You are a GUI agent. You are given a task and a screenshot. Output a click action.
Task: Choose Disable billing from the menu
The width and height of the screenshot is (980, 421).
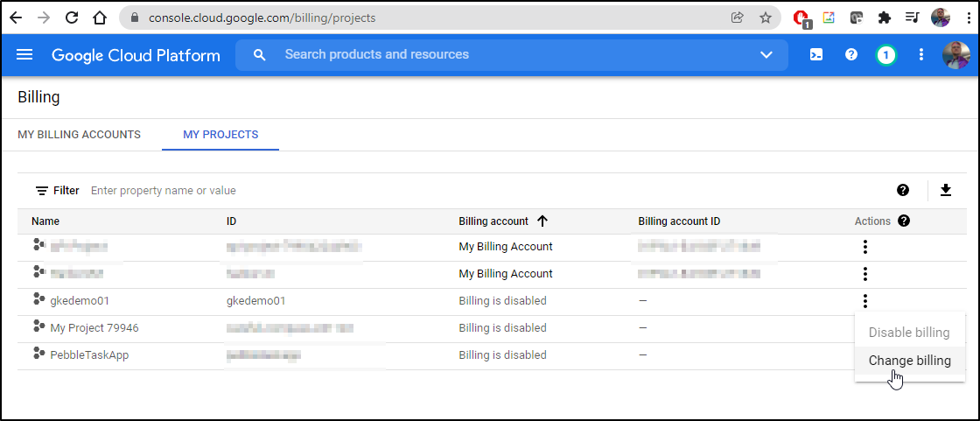click(909, 333)
